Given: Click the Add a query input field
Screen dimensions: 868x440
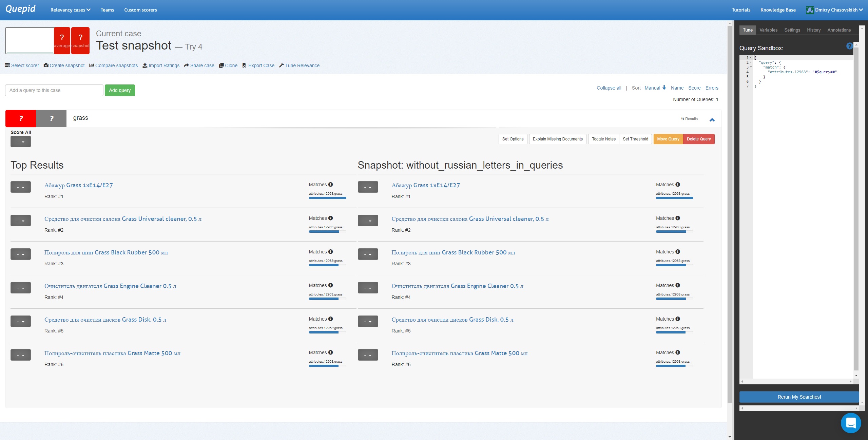Looking at the screenshot, I should pos(54,90).
